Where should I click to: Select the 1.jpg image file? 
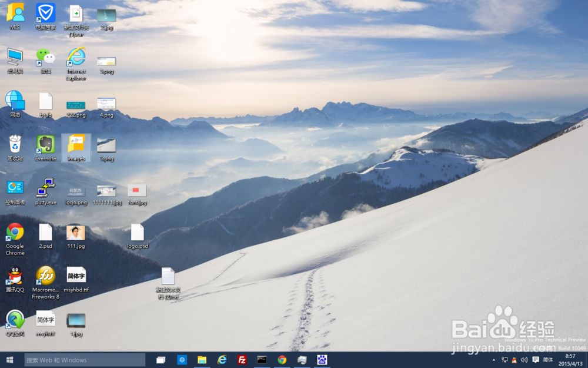[x=76, y=325]
